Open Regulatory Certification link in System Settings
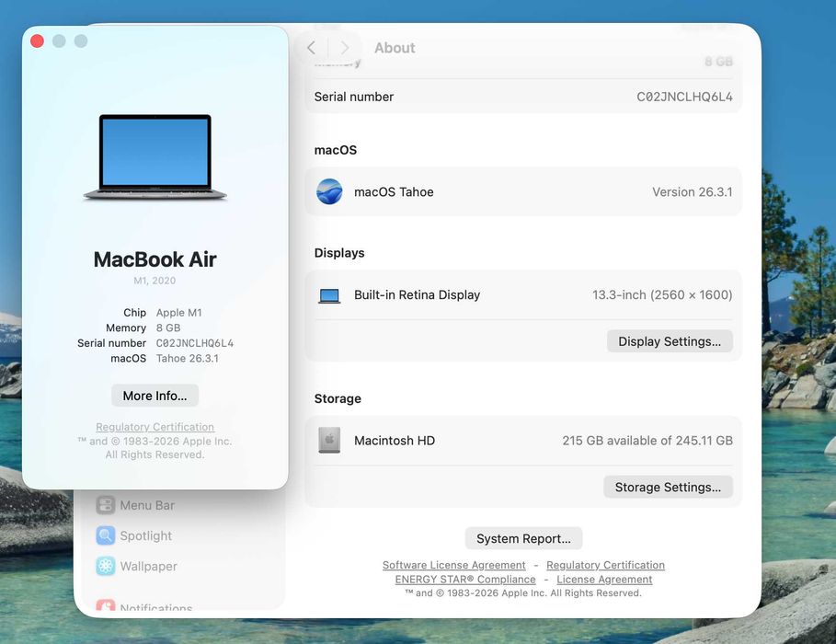 [x=606, y=565]
